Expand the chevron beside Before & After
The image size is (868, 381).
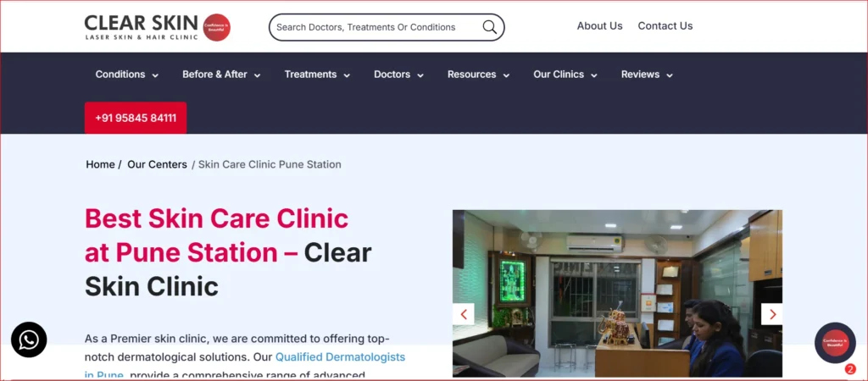(257, 75)
